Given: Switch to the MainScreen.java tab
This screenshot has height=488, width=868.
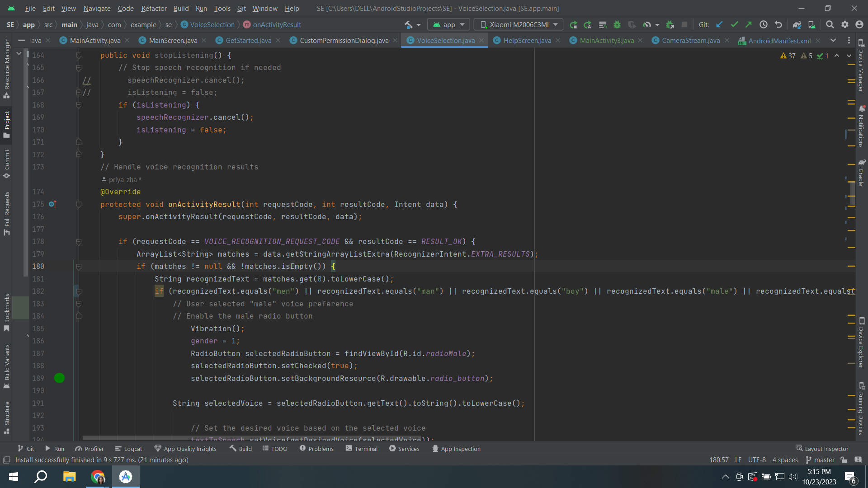Looking at the screenshot, I should pos(173,41).
